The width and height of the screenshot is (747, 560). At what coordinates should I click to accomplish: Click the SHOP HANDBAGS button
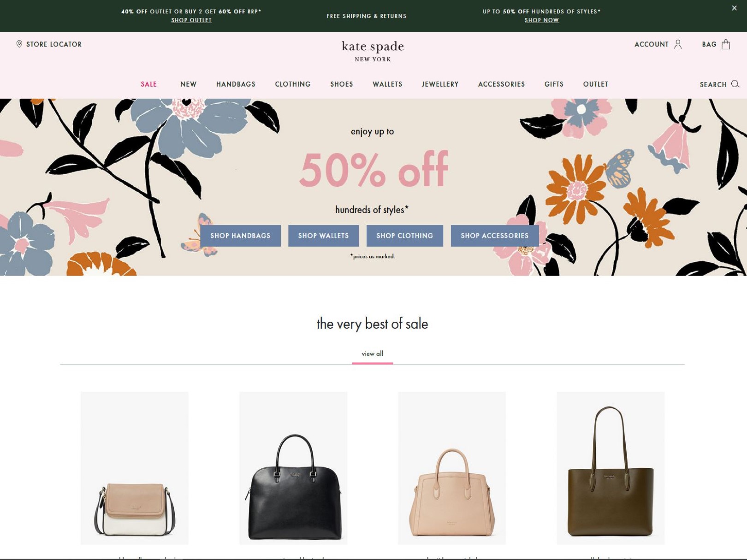point(240,236)
